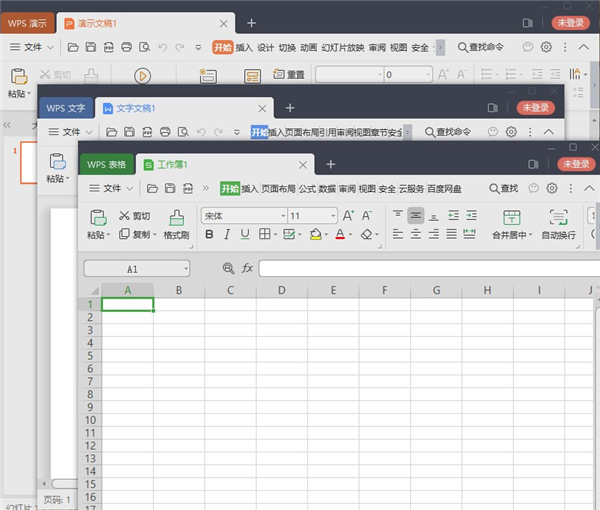Apply underline in the spreadsheet ribbon

[x=245, y=234]
